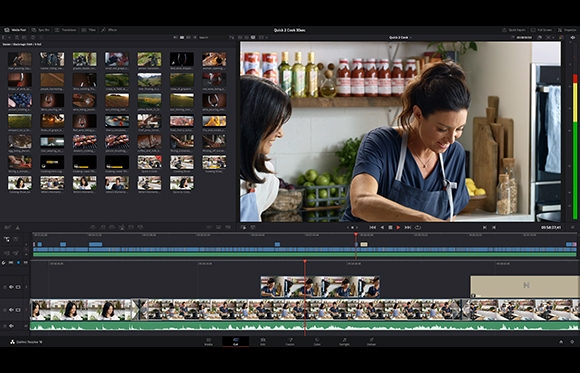580x373 pixels.
Task: Click the Quick Export button
Action: pos(513,30)
